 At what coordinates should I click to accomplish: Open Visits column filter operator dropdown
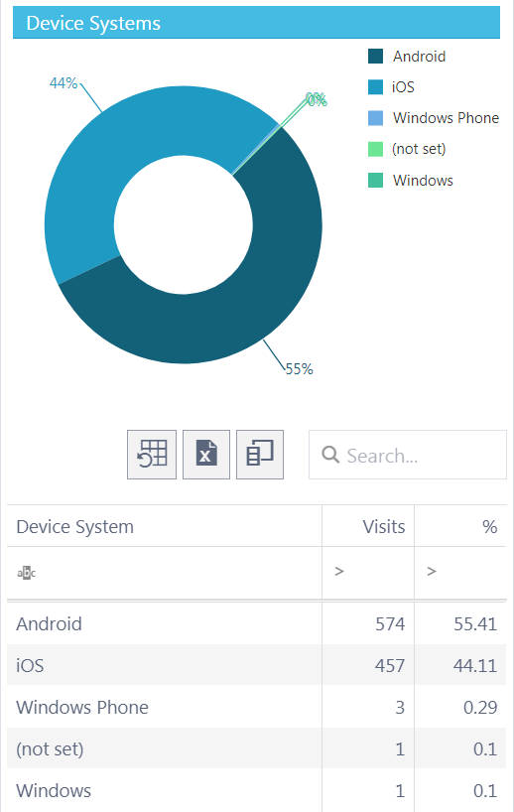tap(339, 571)
